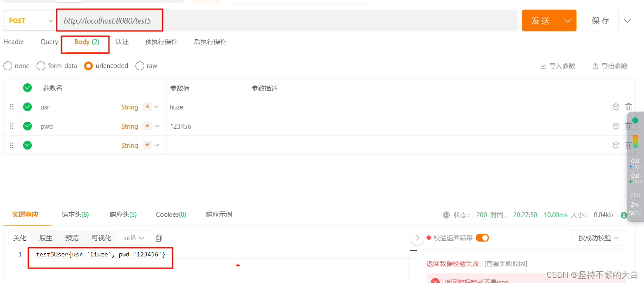Switch to the Body (2) tab

[x=87, y=42]
